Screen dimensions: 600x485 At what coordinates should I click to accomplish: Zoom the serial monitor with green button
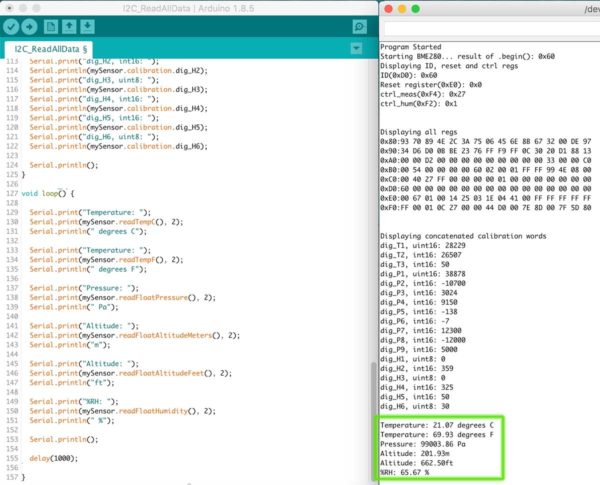[x=417, y=9]
